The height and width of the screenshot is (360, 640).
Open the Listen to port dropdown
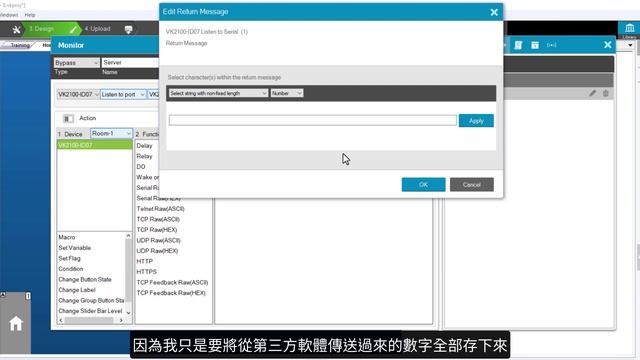(123, 94)
